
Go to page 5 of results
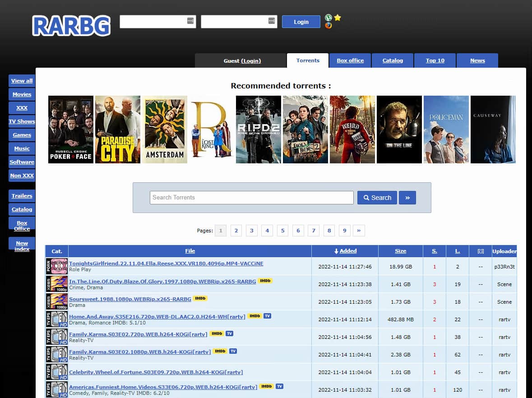click(x=282, y=231)
